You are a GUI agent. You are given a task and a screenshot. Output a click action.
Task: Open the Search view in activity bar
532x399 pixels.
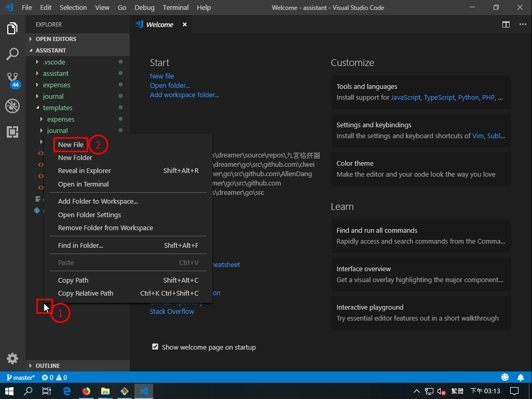coord(12,54)
